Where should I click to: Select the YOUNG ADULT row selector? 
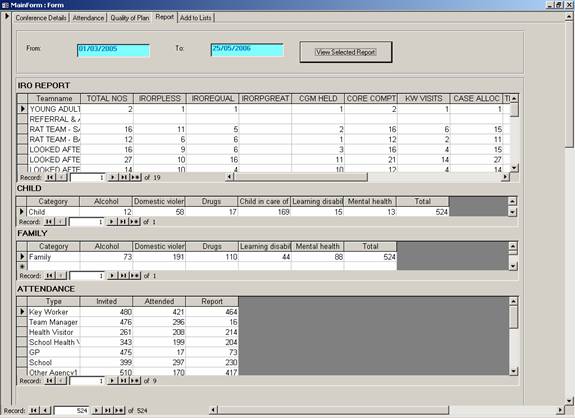22,109
